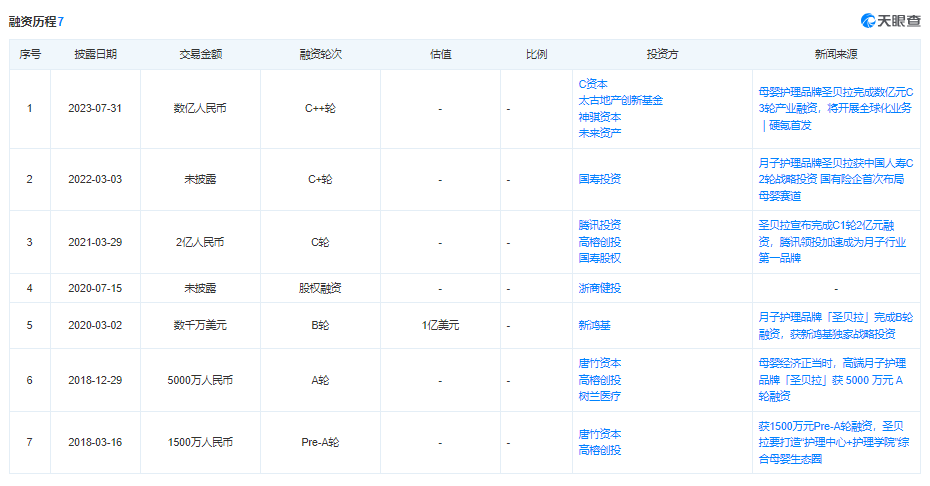The width and height of the screenshot is (930, 486).
Task: Open news about 1500万元 Pre-A轮 financing
Action: click(835, 442)
